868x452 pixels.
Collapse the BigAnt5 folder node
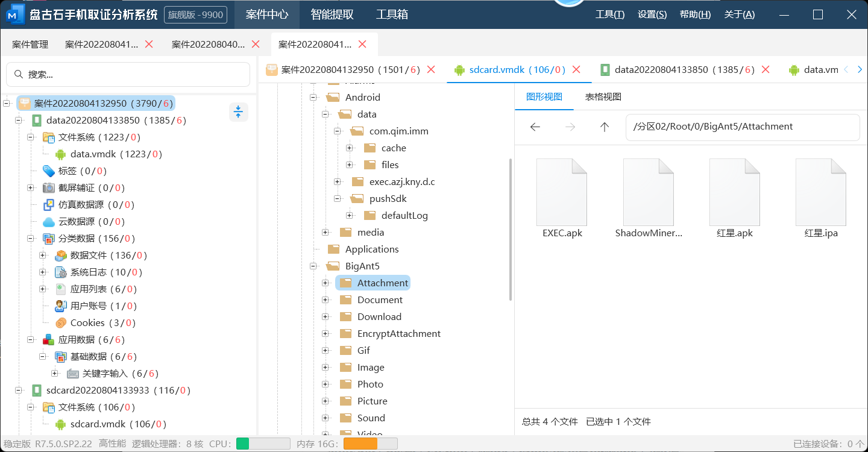pyautogui.click(x=313, y=266)
